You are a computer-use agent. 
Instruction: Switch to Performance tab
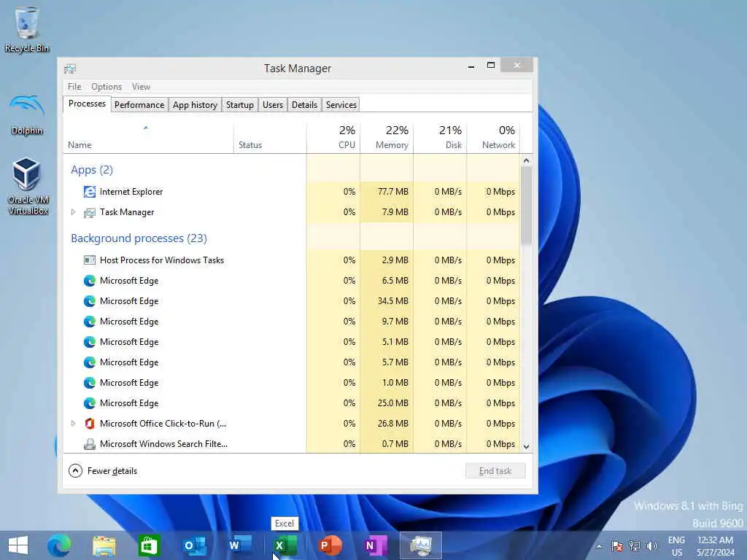(x=139, y=105)
